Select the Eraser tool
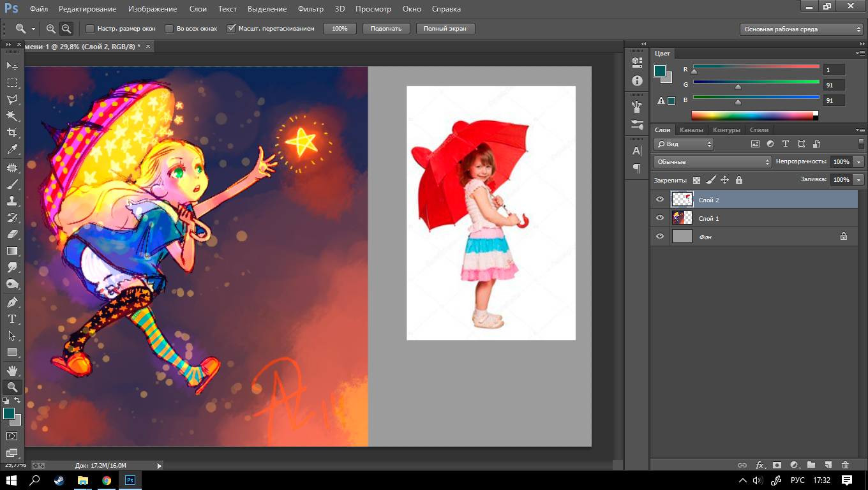 12,234
